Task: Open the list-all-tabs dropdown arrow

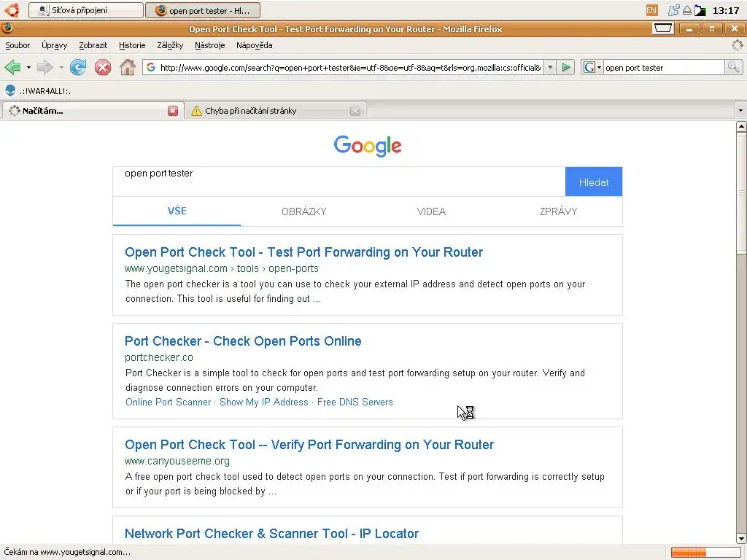Action: coord(740,111)
